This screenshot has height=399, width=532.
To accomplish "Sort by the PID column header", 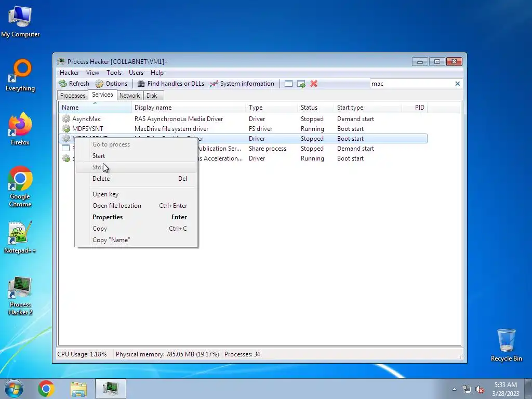I will click(x=414, y=107).
